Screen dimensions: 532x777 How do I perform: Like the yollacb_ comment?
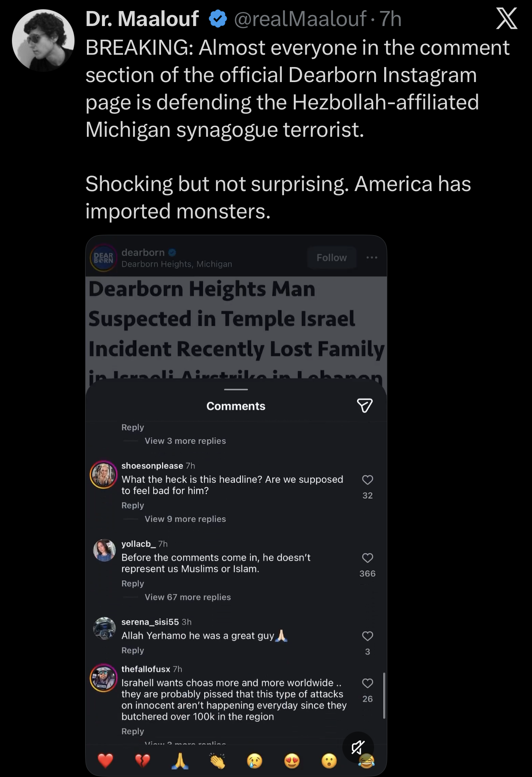[367, 558]
